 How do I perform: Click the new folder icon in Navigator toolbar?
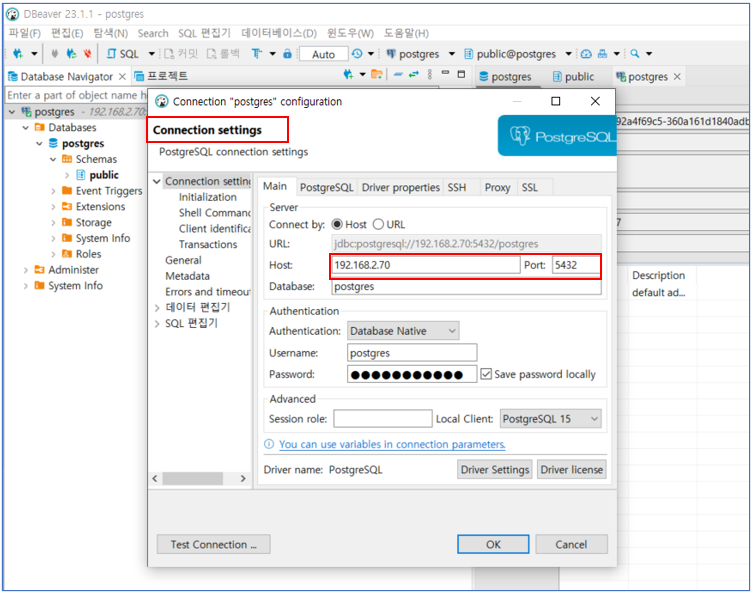click(x=377, y=74)
